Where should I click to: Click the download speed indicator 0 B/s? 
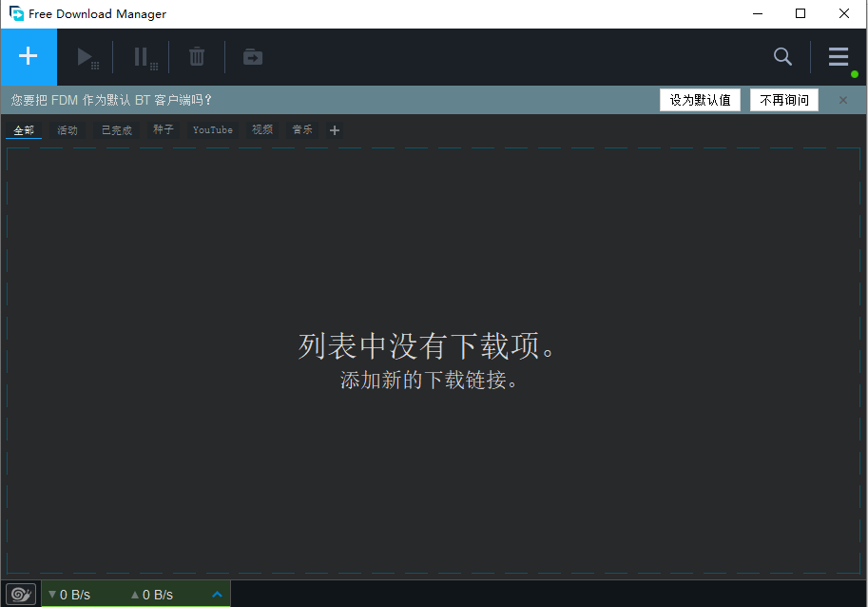point(70,593)
